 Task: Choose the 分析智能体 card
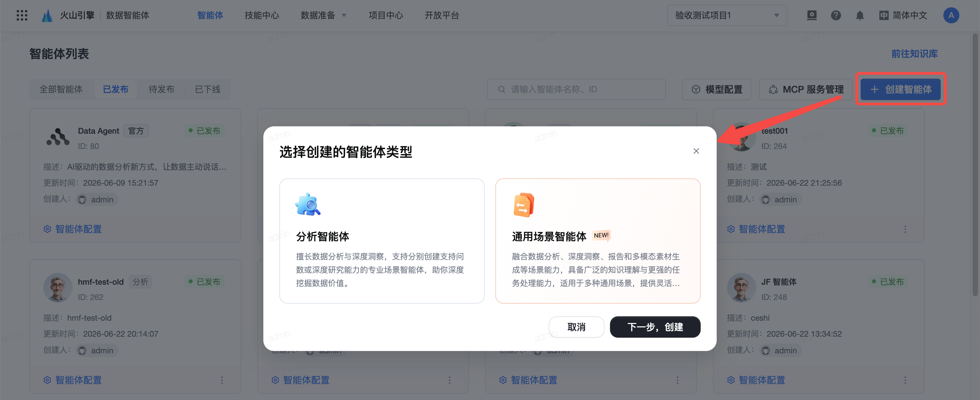[x=382, y=241]
